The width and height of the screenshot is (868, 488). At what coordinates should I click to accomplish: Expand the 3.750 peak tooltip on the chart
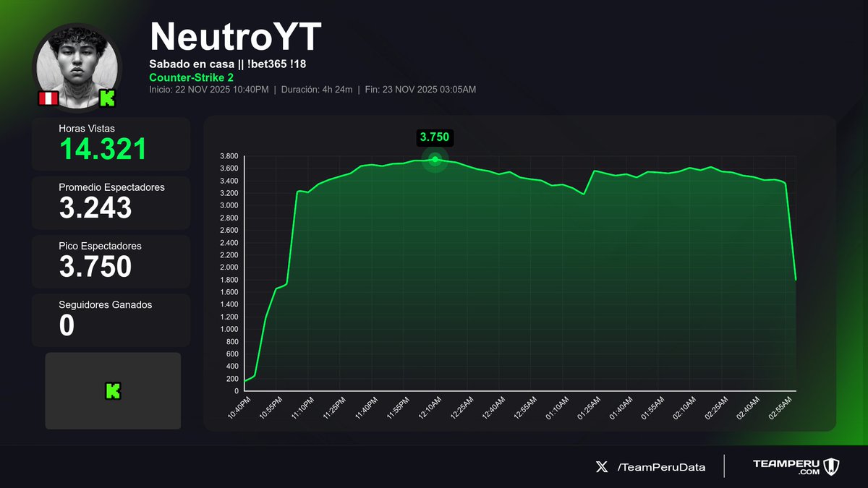coord(435,137)
